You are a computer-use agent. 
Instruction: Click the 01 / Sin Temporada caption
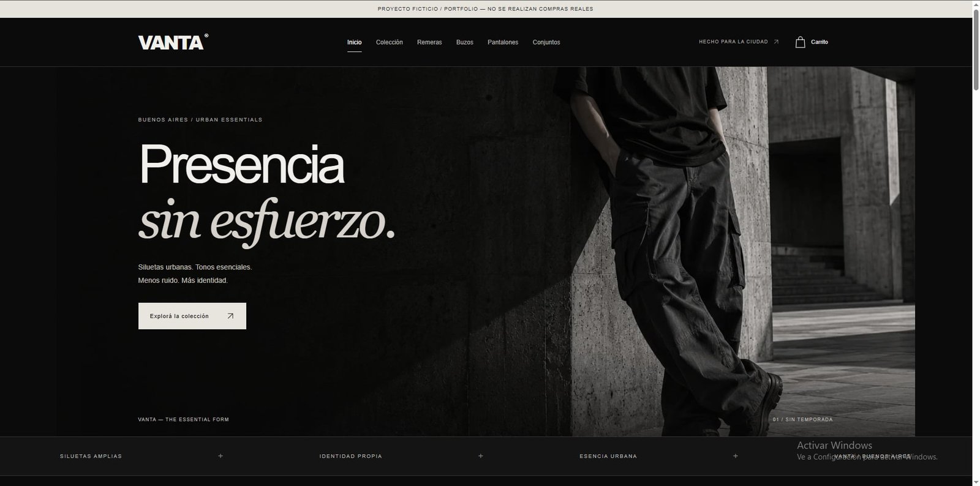(x=802, y=420)
